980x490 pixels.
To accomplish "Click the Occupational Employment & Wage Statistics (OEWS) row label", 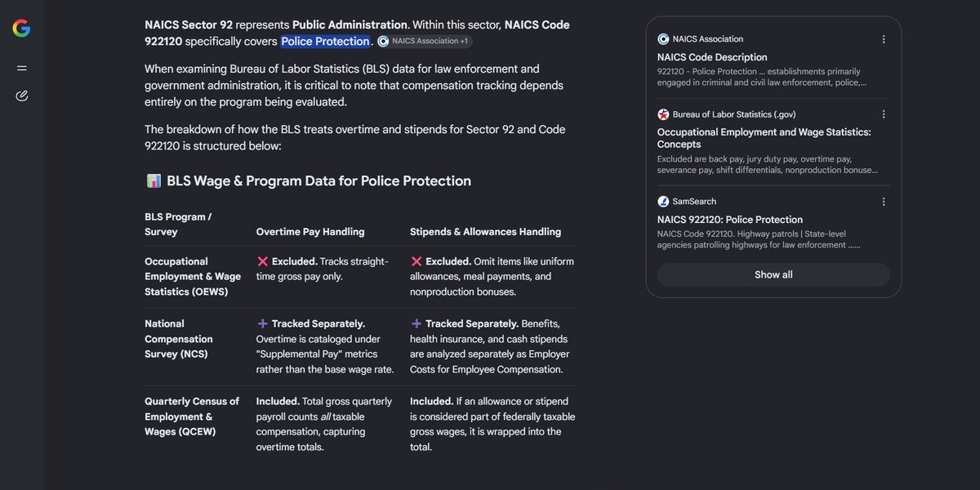I will tap(193, 277).
